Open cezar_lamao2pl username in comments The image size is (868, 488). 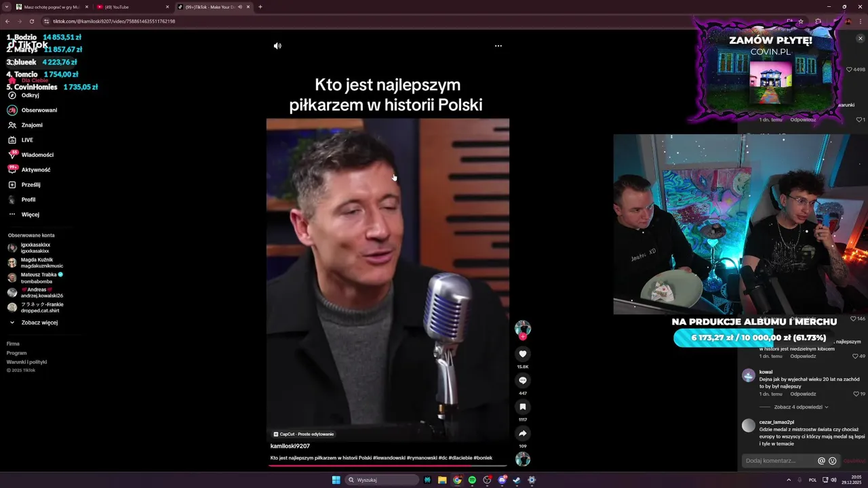[776, 422]
